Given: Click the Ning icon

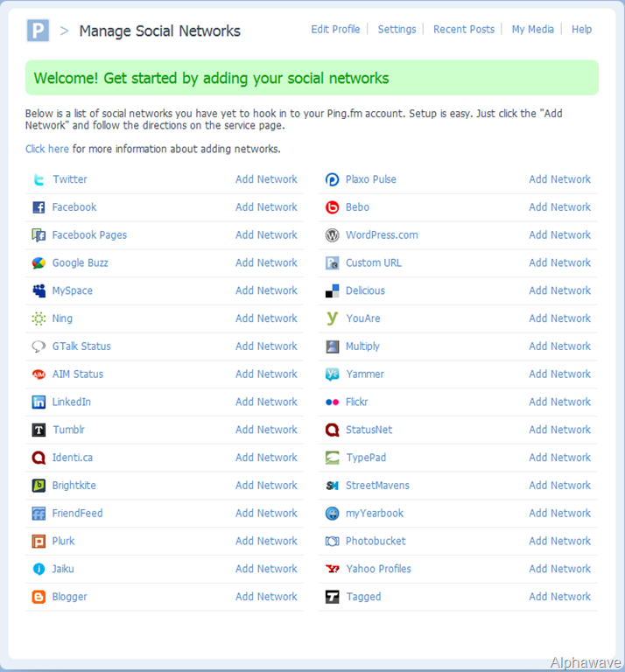Looking at the screenshot, I should (x=39, y=318).
